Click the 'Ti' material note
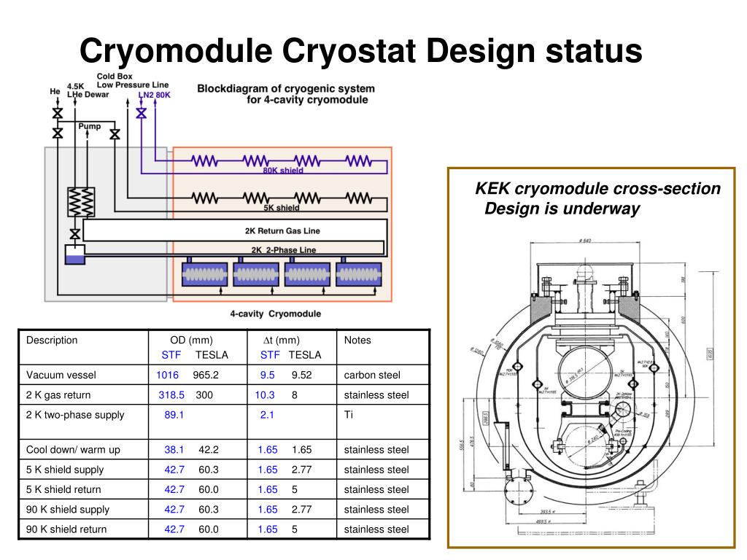The image size is (747, 560). 348,415
